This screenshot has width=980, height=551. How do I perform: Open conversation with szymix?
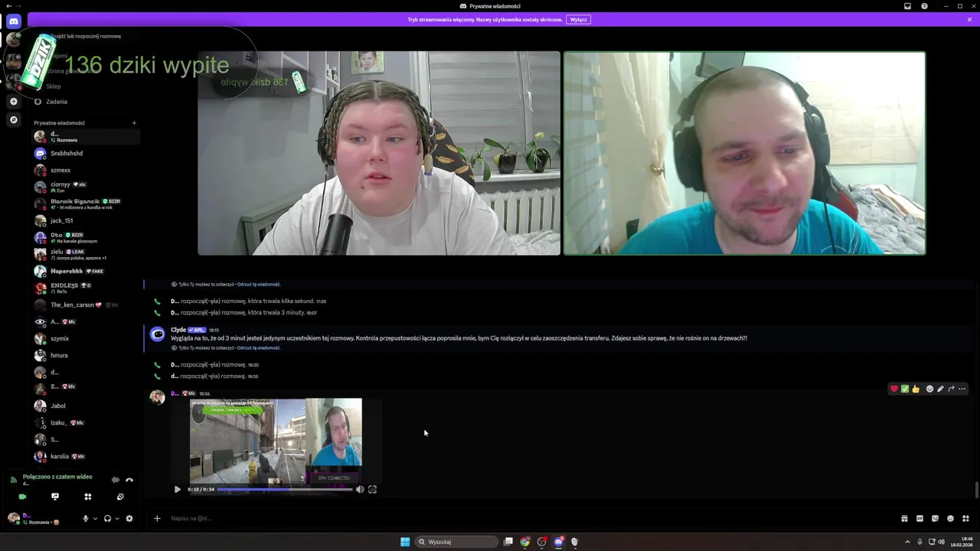(x=85, y=338)
